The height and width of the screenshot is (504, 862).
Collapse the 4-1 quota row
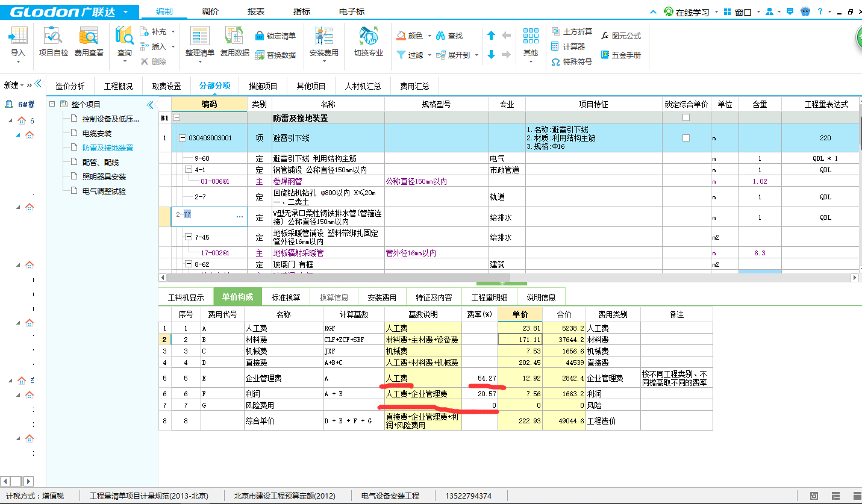coord(188,170)
